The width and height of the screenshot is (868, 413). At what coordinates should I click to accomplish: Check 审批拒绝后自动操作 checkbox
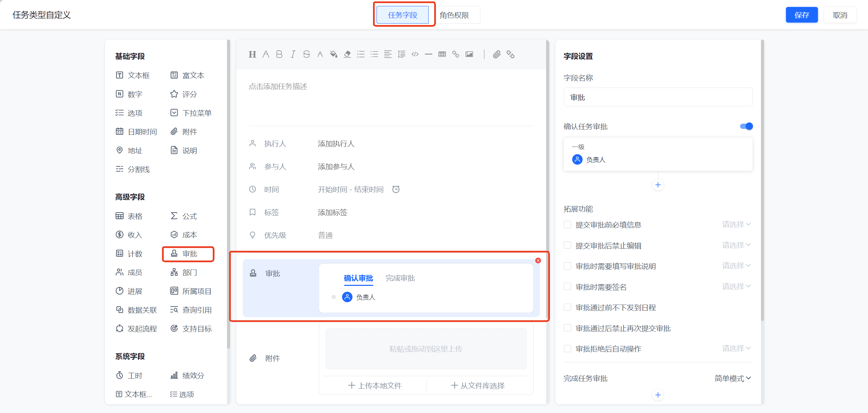tap(567, 349)
